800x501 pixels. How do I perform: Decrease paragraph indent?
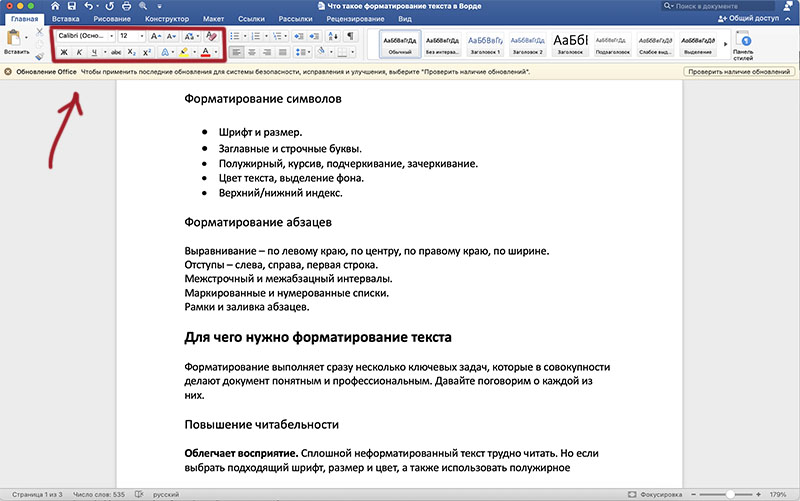coord(299,36)
